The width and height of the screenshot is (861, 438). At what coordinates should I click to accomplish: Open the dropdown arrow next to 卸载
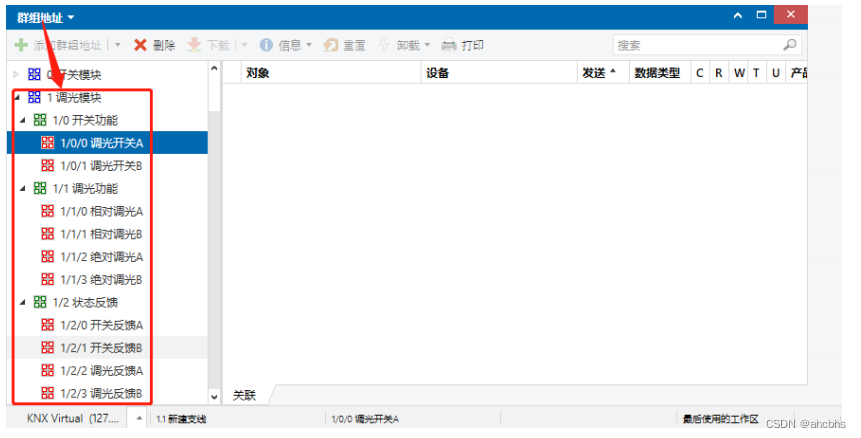pos(427,45)
